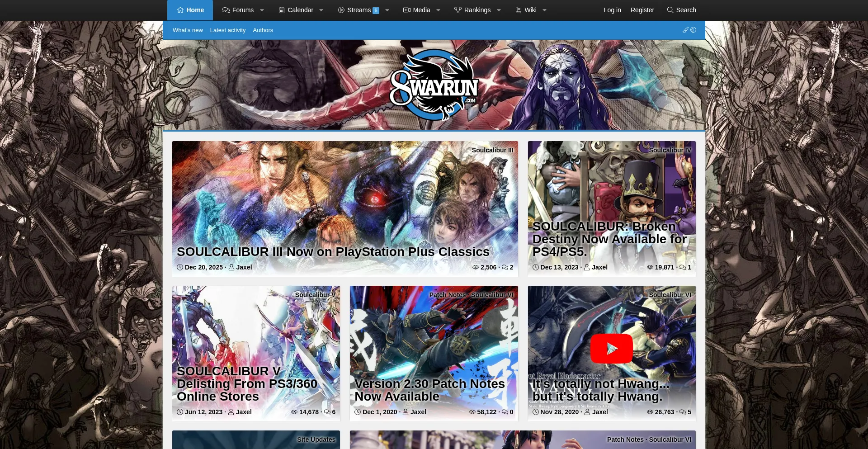Click the Home house icon in navbar
Viewport: 868px width, 449px height.
pos(180,10)
